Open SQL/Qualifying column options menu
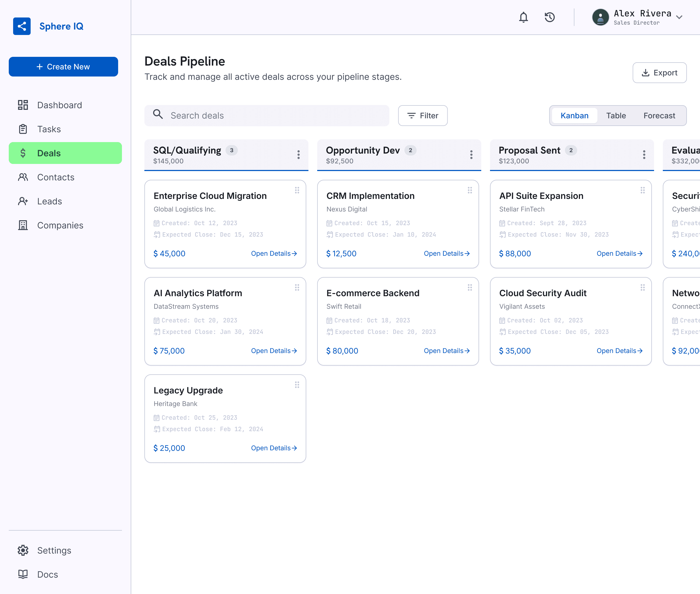 click(298, 155)
